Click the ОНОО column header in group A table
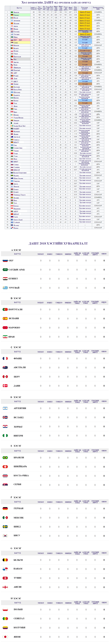The image size is (110, 644). (x=104, y=254)
